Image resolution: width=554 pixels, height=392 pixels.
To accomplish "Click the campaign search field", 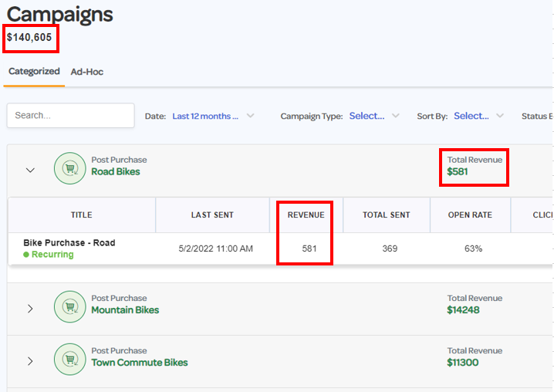I will 70,116.
